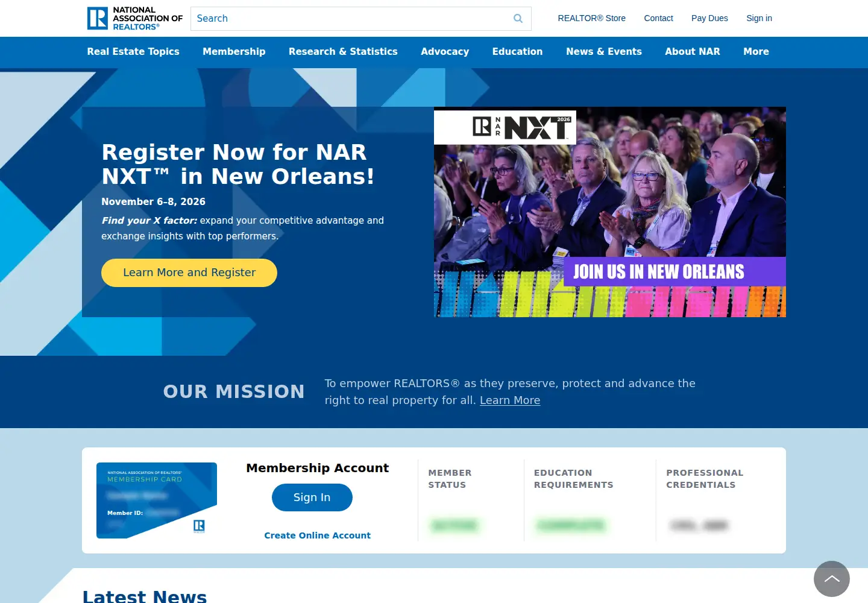Open the Real Estate Topics menu
The width and height of the screenshot is (868, 603).
(x=133, y=52)
